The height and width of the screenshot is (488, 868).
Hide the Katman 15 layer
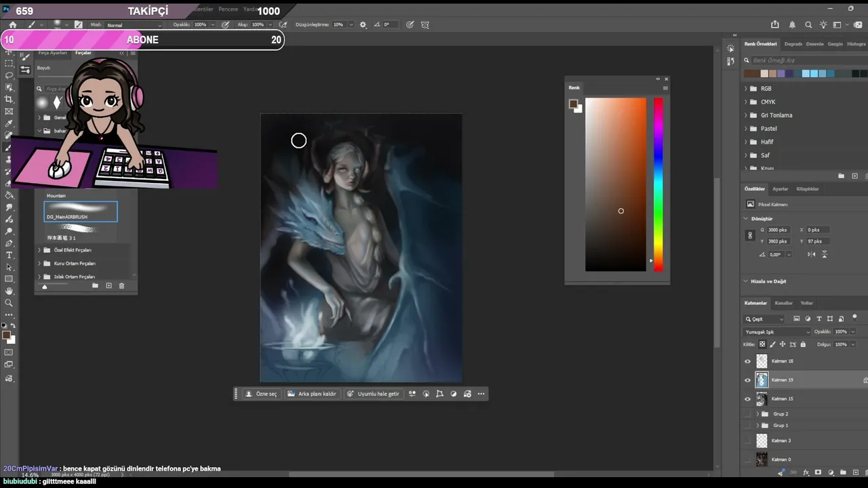pyautogui.click(x=748, y=399)
